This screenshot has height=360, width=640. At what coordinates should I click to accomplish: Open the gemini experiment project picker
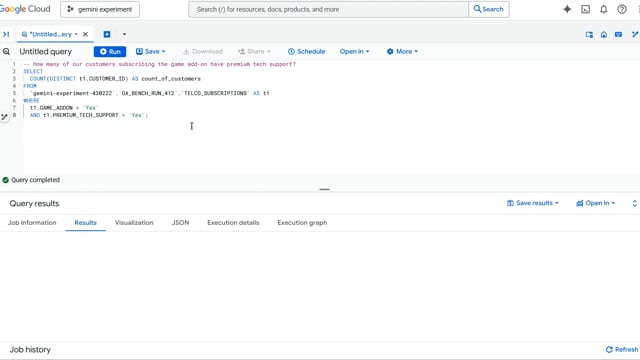click(100, 9)
